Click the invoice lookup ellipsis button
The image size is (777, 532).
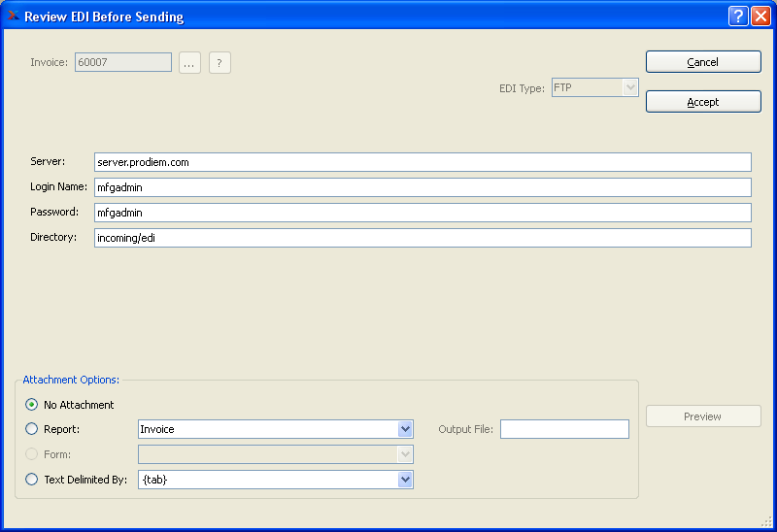click(189, 63)
